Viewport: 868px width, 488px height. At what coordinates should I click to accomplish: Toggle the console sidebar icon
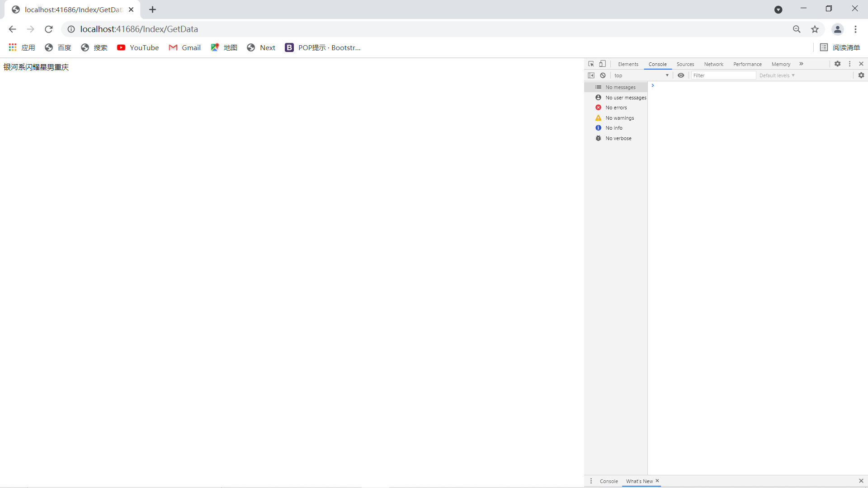point(591,75)
